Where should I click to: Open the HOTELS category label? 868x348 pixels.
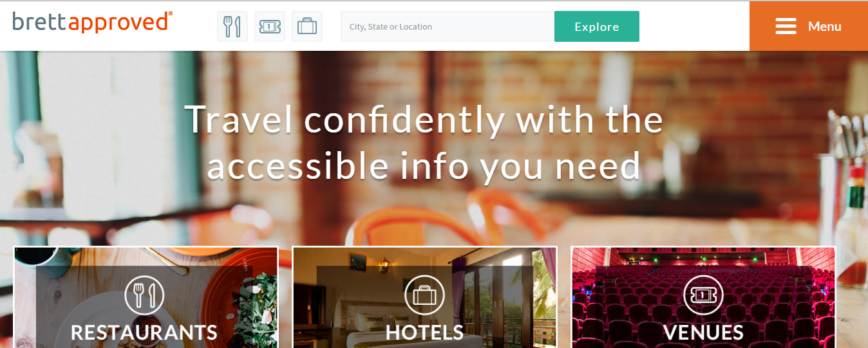424,333
